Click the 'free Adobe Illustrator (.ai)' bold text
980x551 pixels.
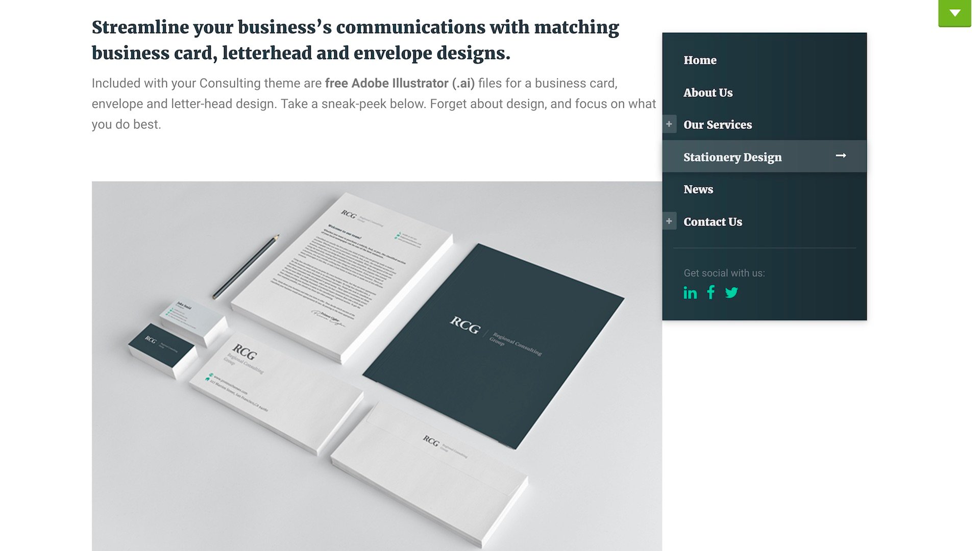point(400,83)
